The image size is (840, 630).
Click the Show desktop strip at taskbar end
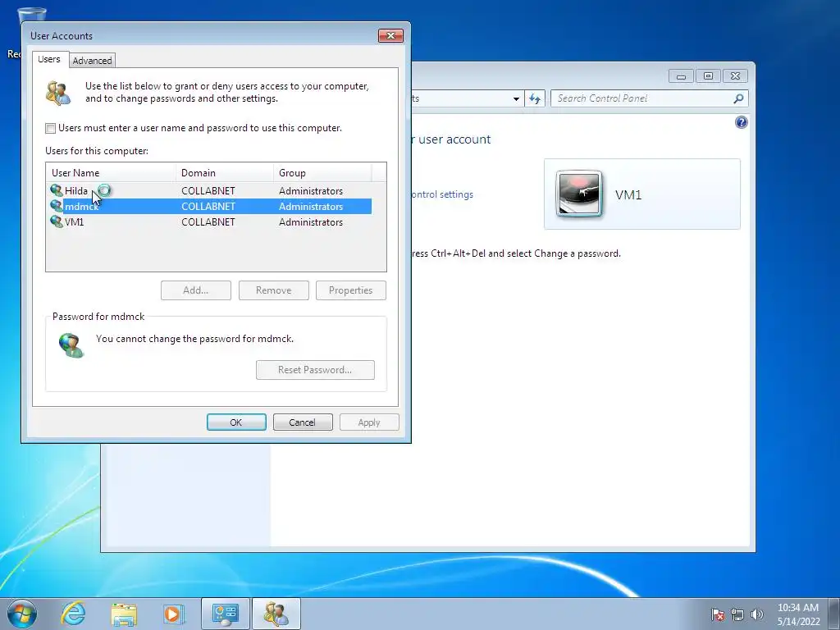833,614
